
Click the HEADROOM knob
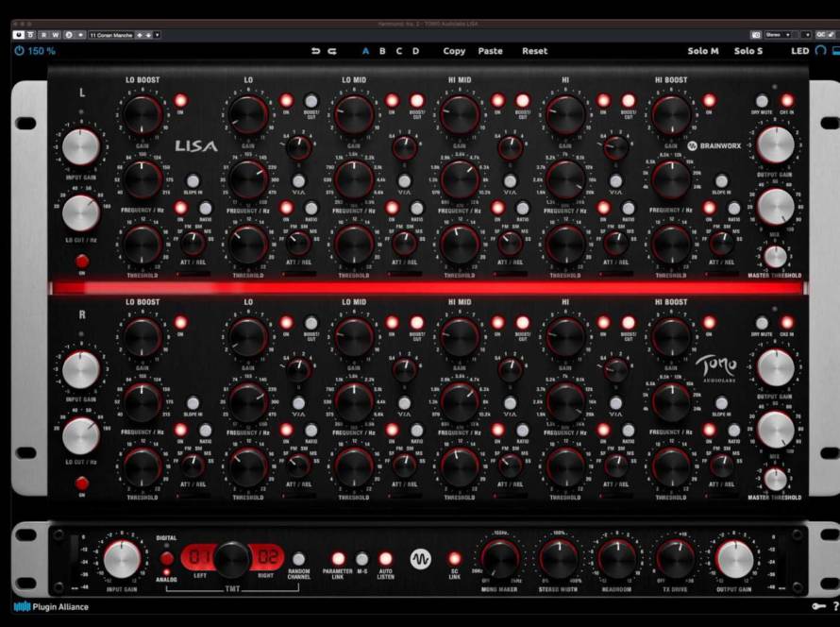(x=616, y=559)
